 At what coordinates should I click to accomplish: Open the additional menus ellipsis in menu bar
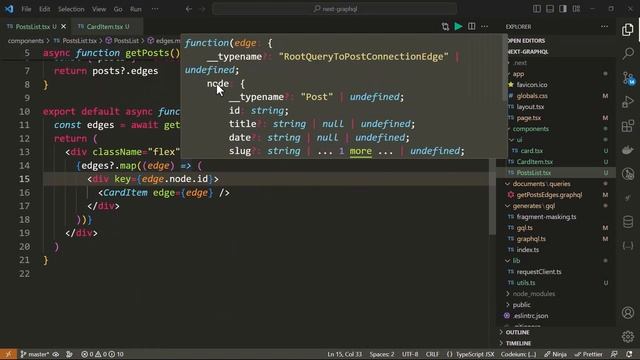[x=155, y=9]
